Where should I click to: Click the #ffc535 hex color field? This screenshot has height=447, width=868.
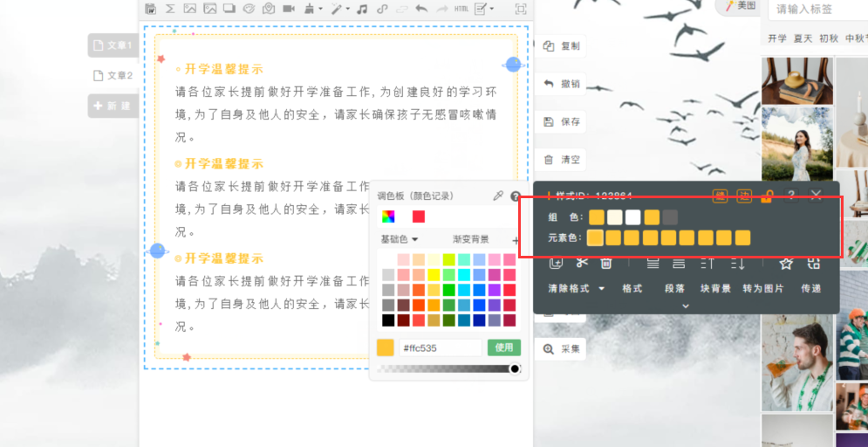point(441,347)
